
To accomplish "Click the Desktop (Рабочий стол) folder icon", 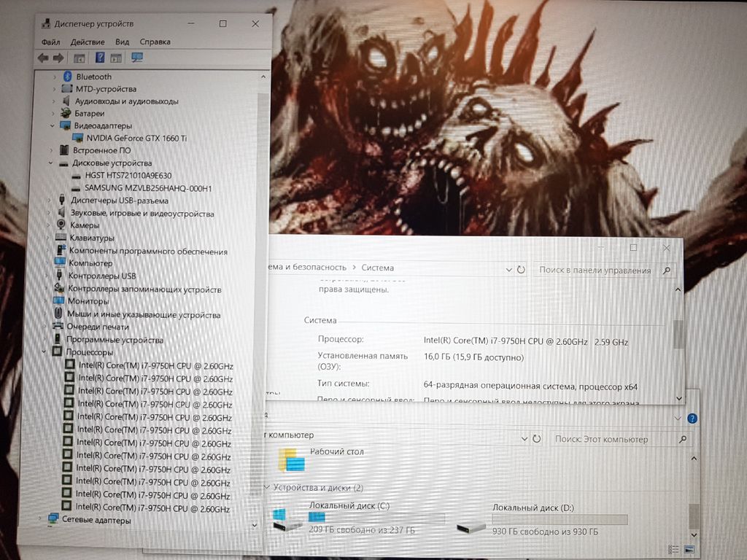I will click(291, 459).
